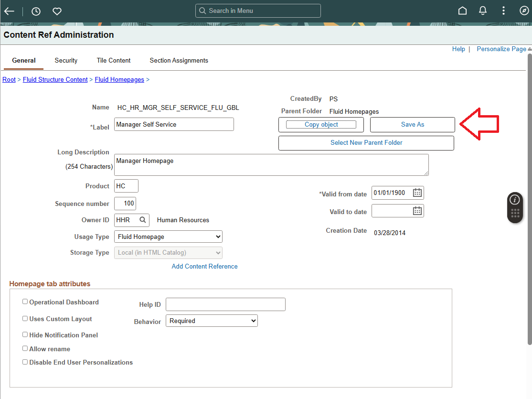
Task: Open NavBar compass icon
Action: 524,11
